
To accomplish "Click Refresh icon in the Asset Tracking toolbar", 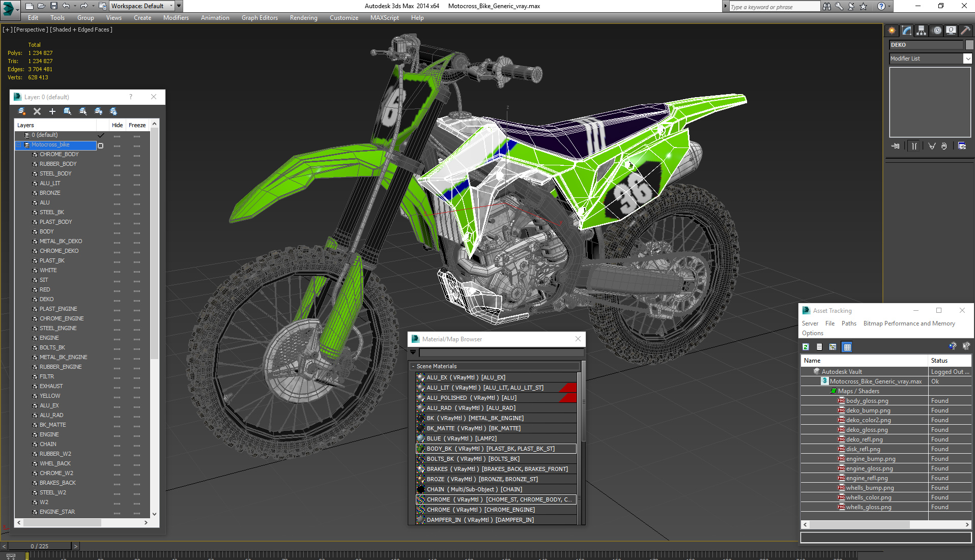I will [806, 347].
